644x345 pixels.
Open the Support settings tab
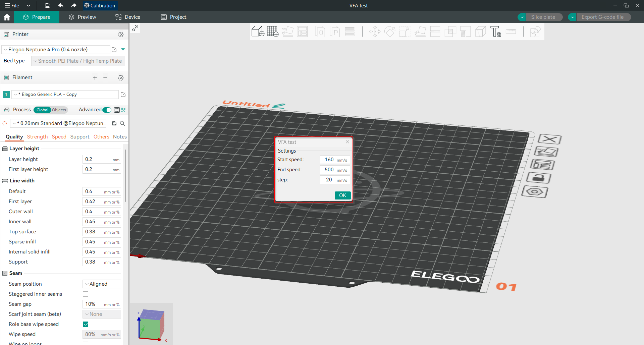click(80, 137)
